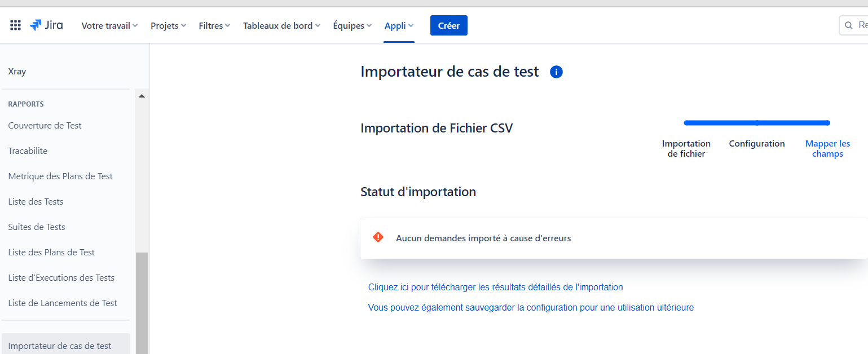Open the app switcher grid
The width and height of the screenshot is (868, 354).
pos(15,25)
